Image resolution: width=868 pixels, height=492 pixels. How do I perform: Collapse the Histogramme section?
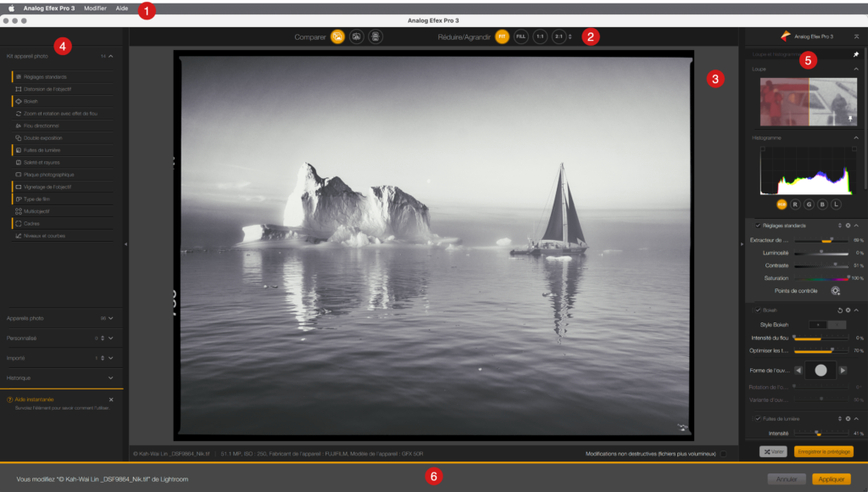click(x=856, y=138)
